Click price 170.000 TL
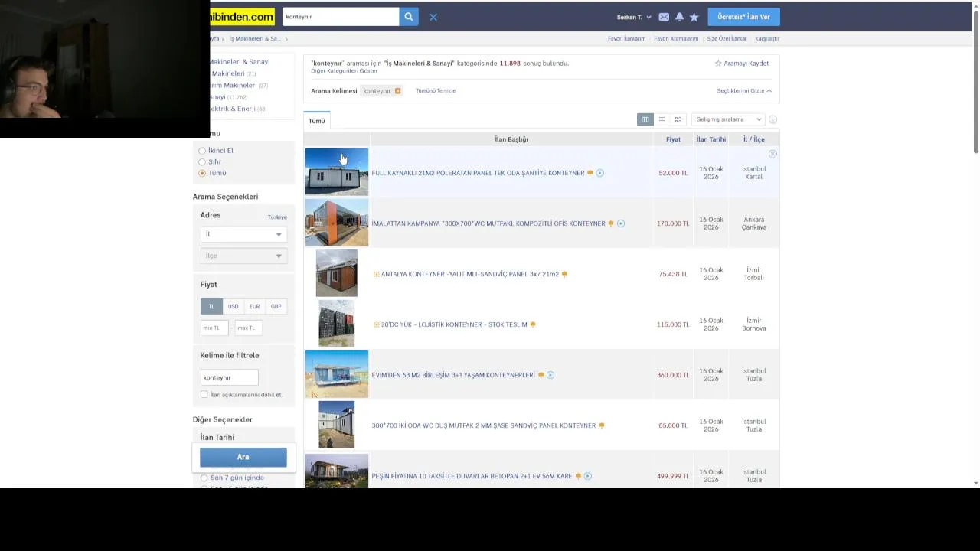The height and width of the screenshot is (551, 980). click(673, 223)
